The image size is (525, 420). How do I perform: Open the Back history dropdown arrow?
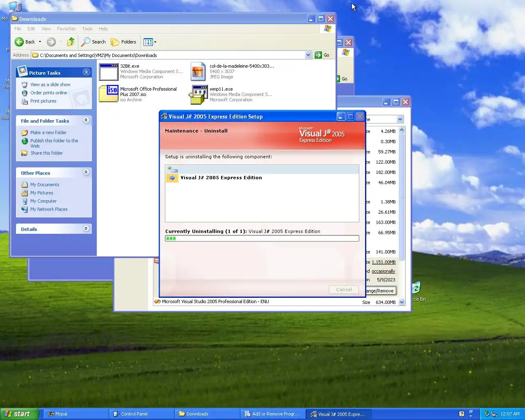click(40, 42)
